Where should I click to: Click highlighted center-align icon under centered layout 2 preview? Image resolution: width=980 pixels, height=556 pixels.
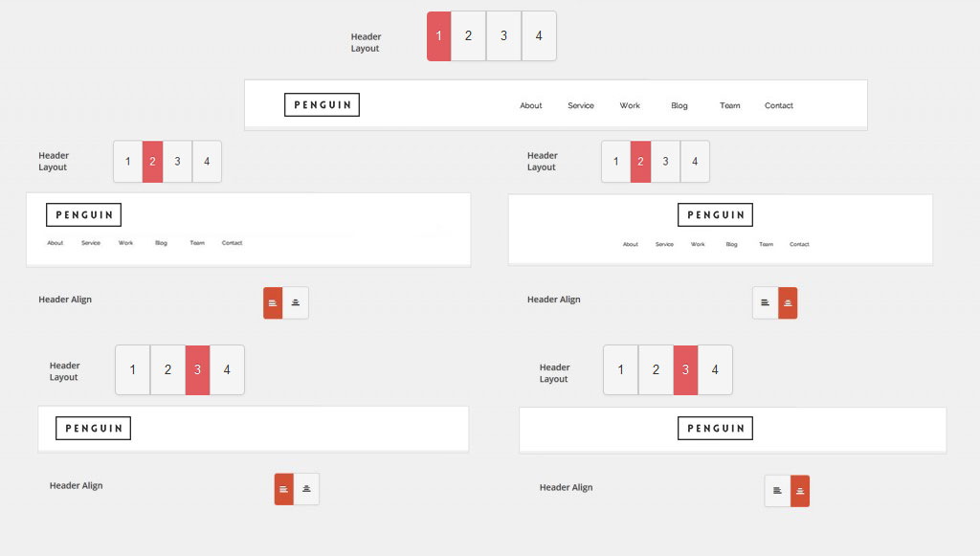(788, 302)
